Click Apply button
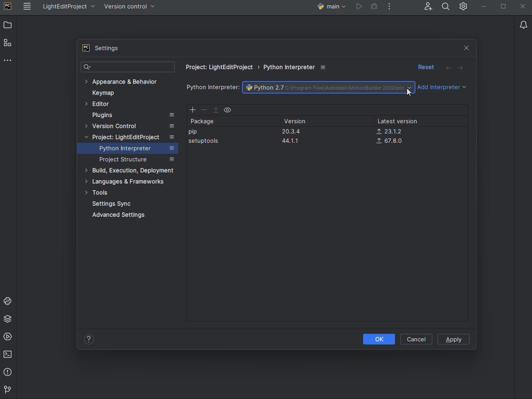The height and width of the screenshot is (399, 532). (x=454, y=339)
